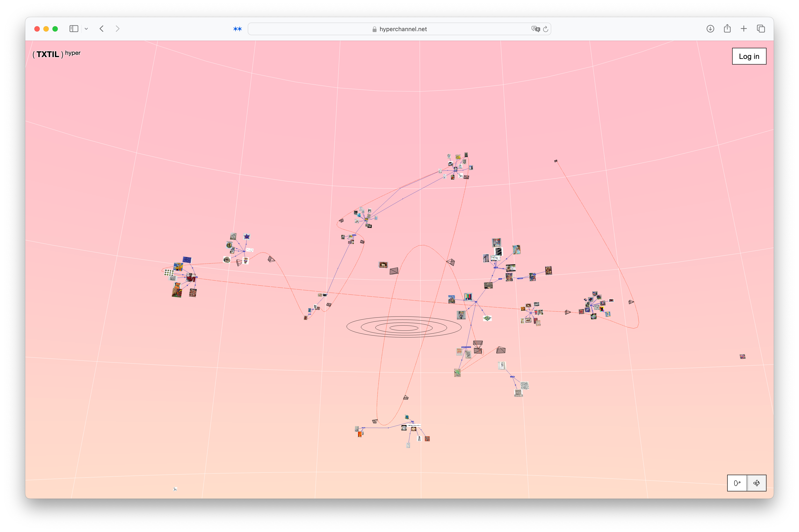Select the colorful TV test-pattern thumbnail
The height and width of the screenshot is (532, 799).
[468, 297]
